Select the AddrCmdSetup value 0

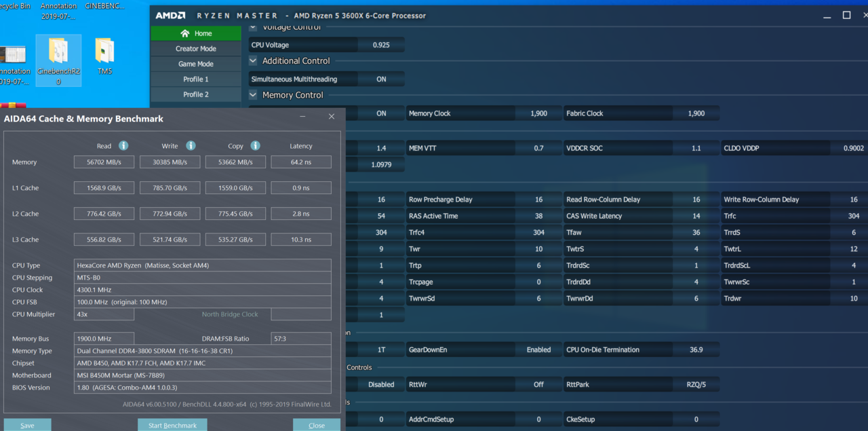538,419
